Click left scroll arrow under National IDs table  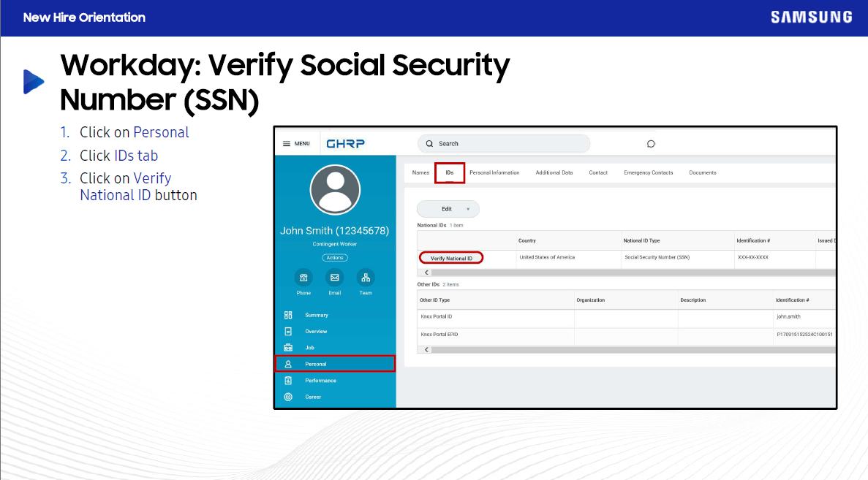pos(427,273)
